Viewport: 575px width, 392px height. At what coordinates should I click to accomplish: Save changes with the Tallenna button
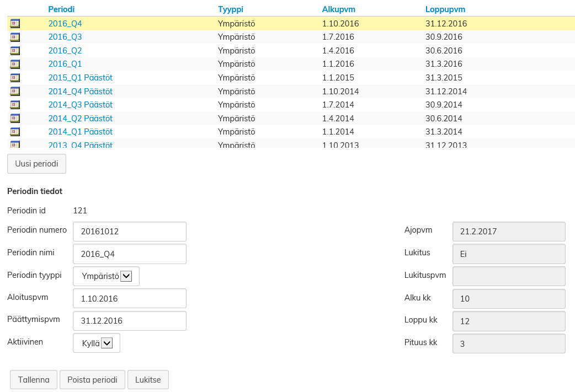click(34, 380)
